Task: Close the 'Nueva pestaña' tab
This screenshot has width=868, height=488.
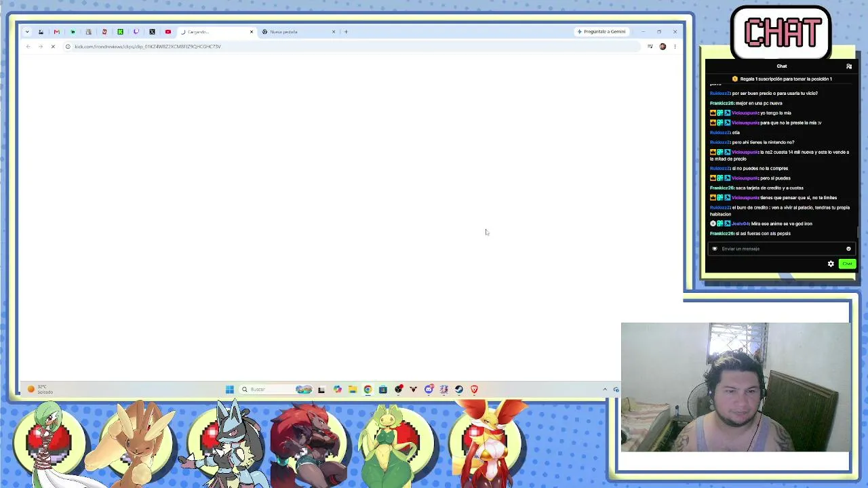Action: click(334, 32)
